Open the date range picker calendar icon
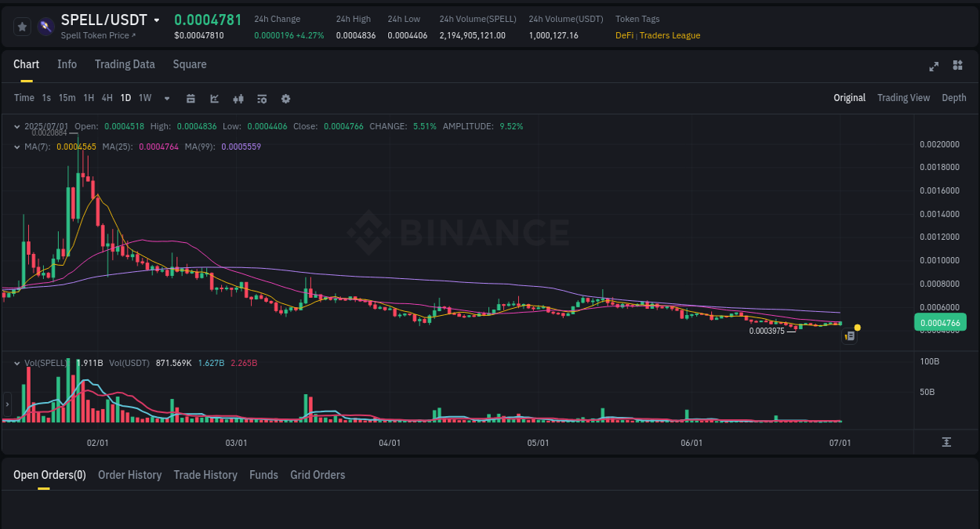This screenshot has width=980, height=529. tap(191, 98)
